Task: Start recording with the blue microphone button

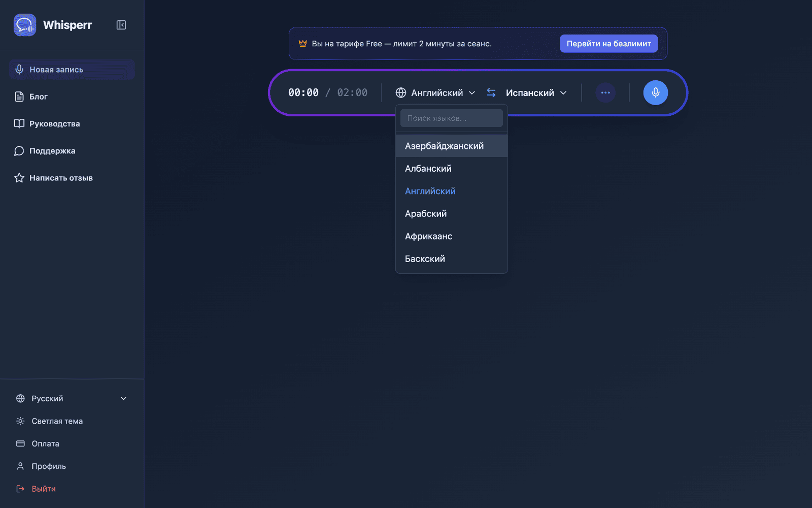Action: 656,92
